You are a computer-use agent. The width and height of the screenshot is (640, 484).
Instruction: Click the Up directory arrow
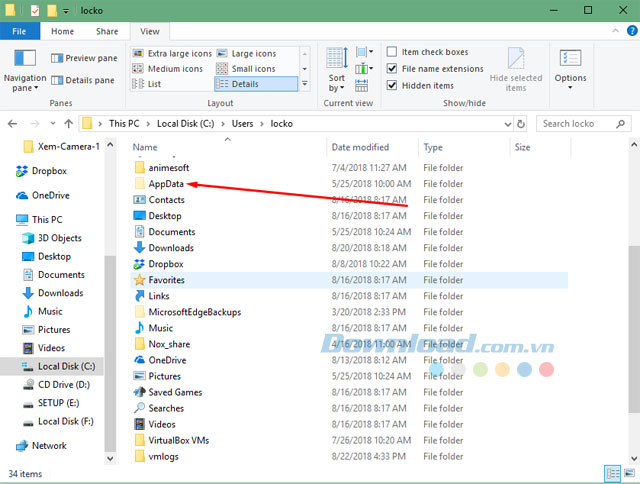point(66,123)
